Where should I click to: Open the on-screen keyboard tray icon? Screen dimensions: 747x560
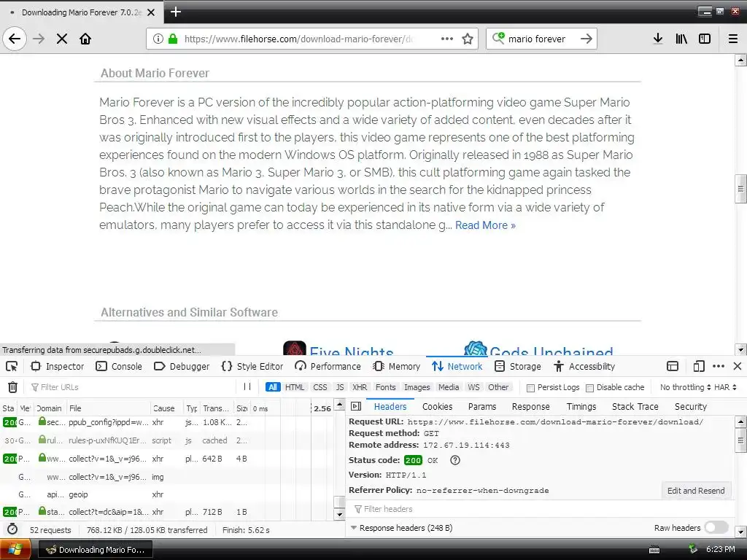(x=654, y=550)
